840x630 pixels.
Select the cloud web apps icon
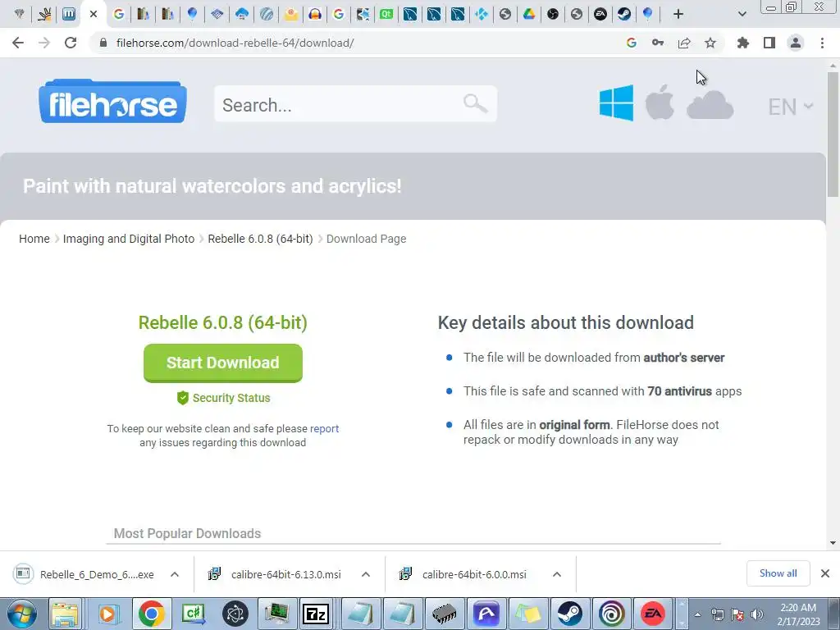pos(710,104)
